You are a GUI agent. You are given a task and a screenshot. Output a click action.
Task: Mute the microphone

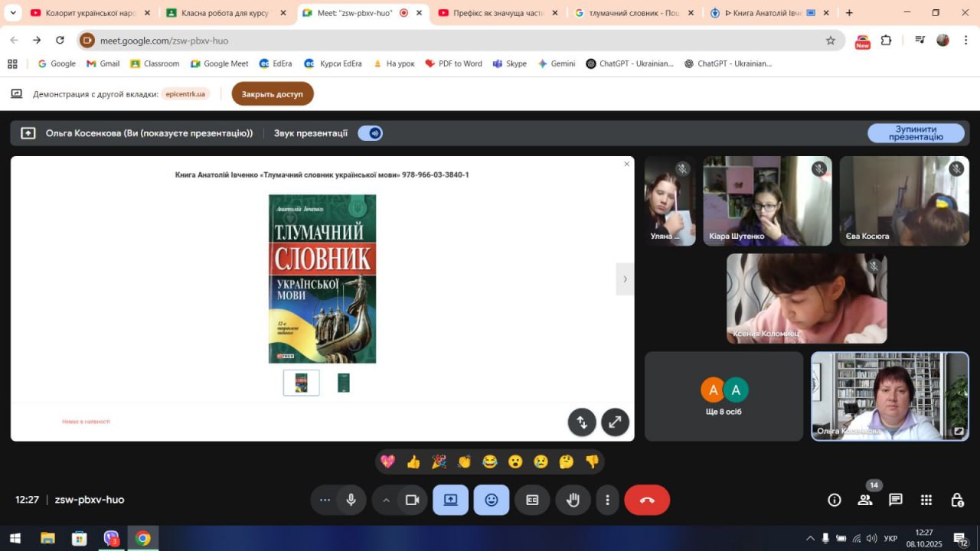click(351, 500)
